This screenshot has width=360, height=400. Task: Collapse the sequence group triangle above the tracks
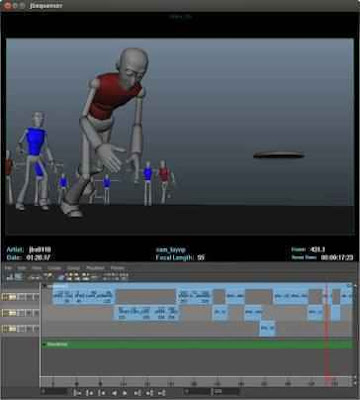coord(44,286)
